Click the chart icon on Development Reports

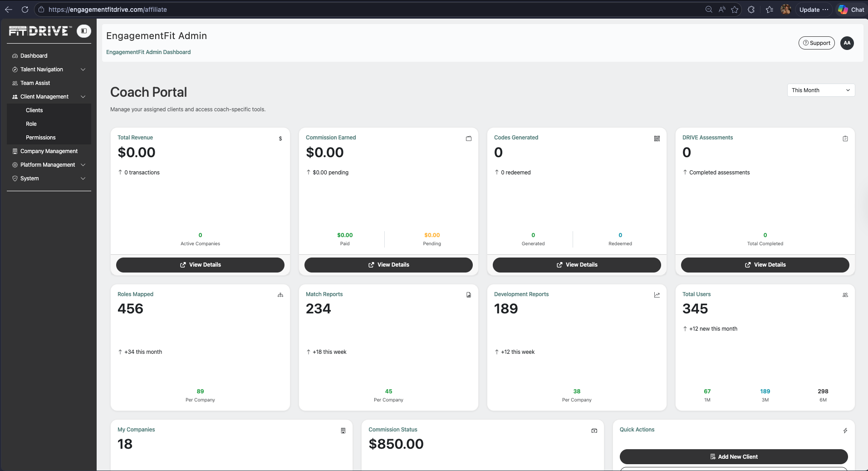coord(657,295)
